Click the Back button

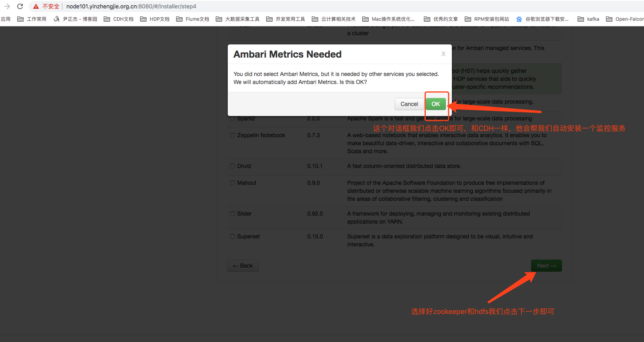click(x=243, y=266)
